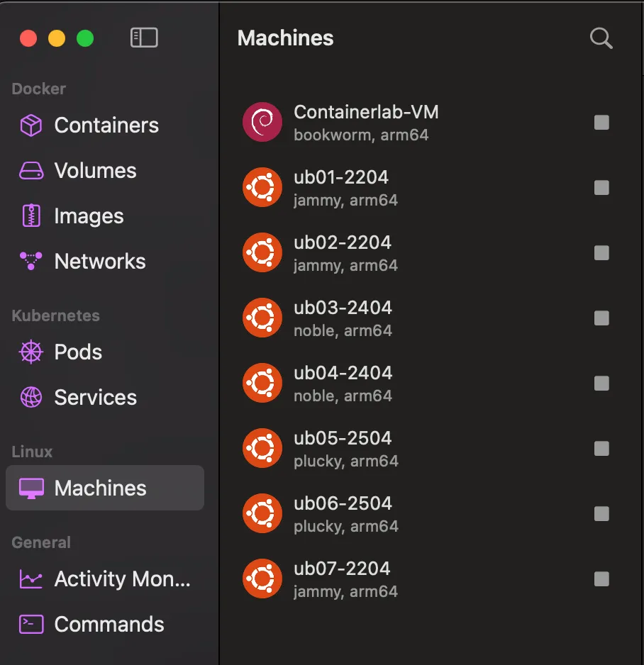
Task: Open the Volumes section
Action: [x=95, y=170]
